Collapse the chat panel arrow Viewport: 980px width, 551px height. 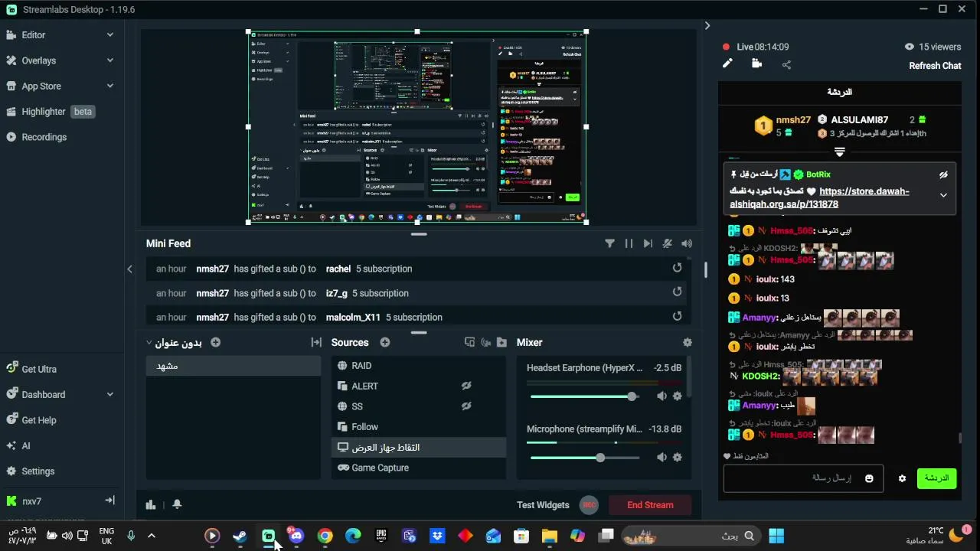707,25
